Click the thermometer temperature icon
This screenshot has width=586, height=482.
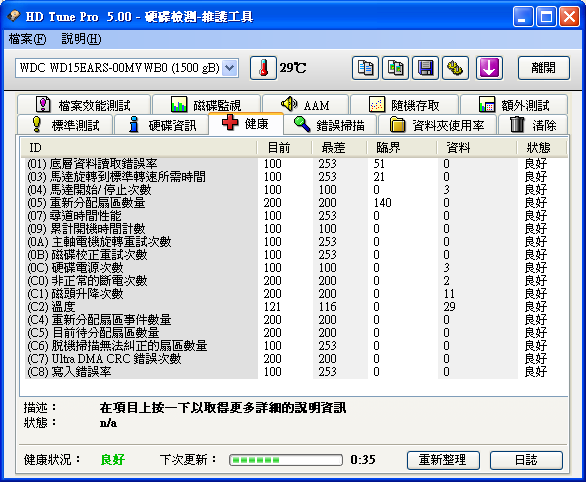[x=263, y=68]
